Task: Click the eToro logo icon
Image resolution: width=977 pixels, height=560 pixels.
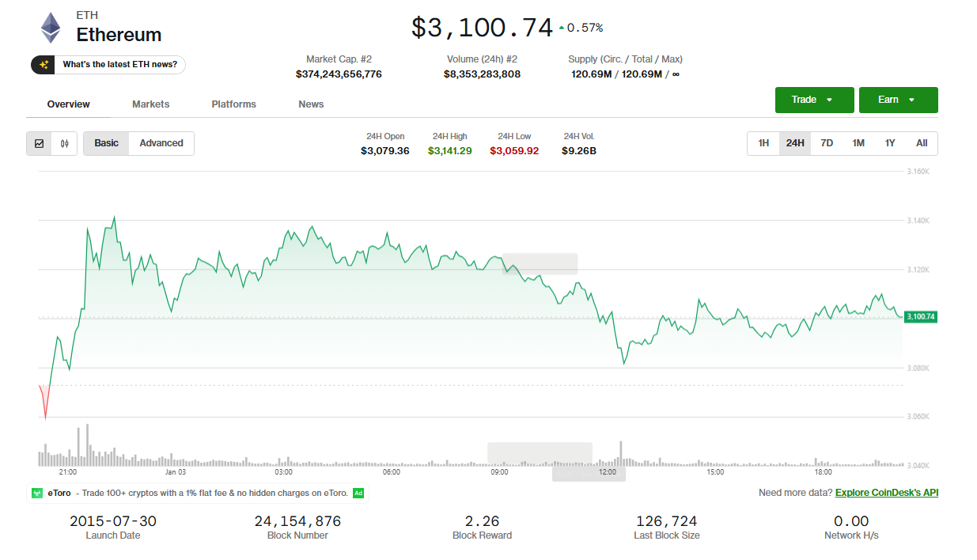Action: click(37, 493)
